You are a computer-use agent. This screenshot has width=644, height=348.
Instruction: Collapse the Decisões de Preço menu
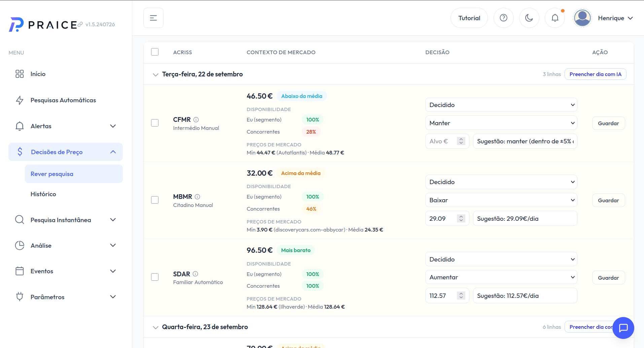(66, 152)
